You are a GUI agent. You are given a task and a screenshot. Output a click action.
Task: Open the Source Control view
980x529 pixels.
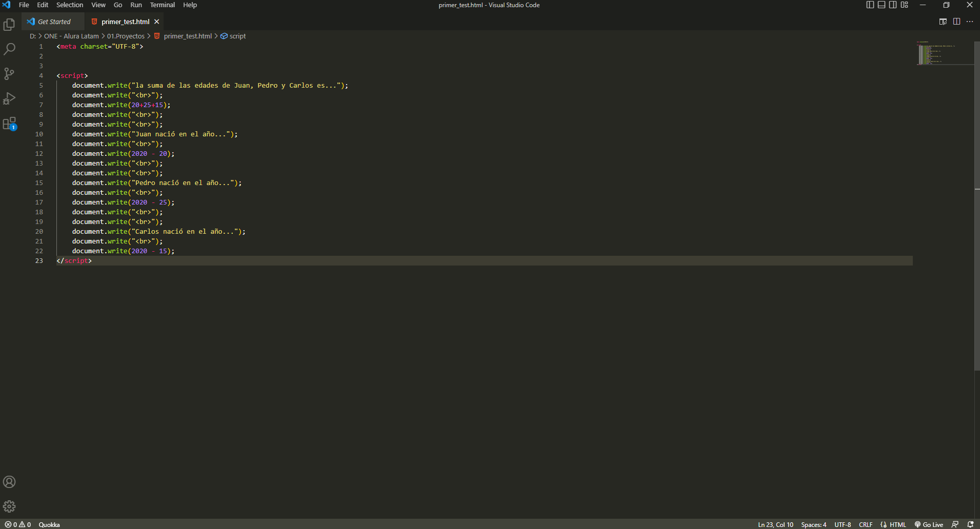click(x=9, y=74)
